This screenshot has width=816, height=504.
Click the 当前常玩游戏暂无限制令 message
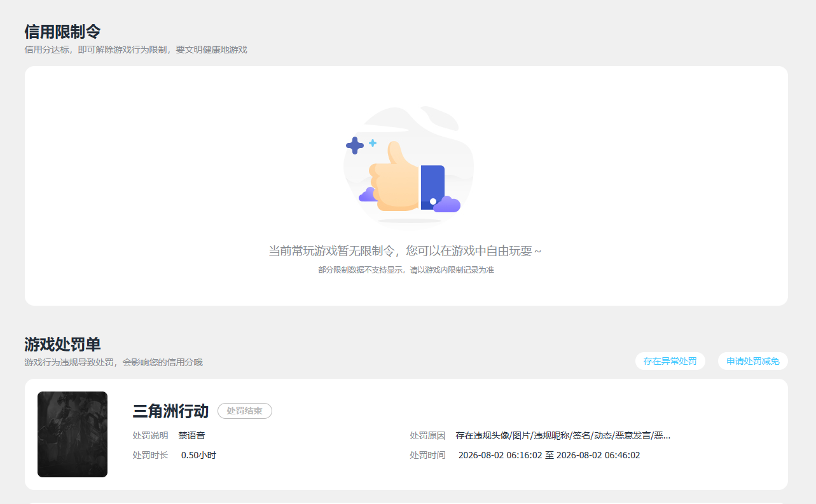405,251
